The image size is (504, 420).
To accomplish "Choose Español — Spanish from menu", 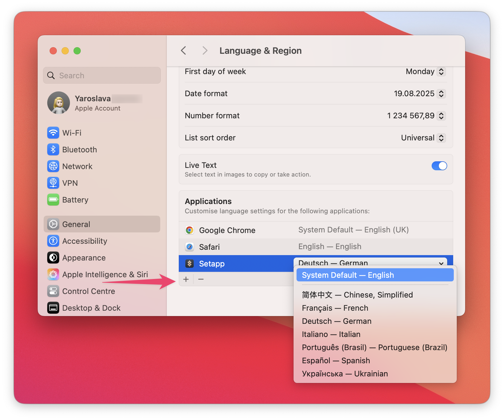I will click(x=375, y=361).
